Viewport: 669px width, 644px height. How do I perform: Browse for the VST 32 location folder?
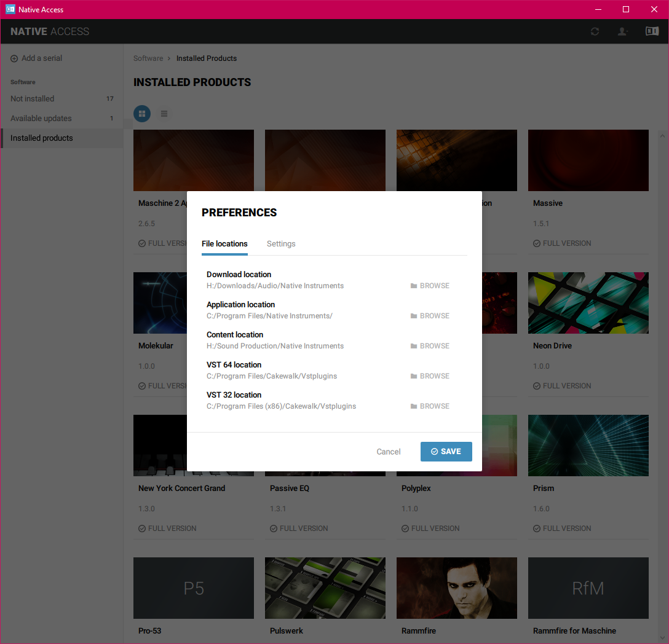click(x=430, y=406)
